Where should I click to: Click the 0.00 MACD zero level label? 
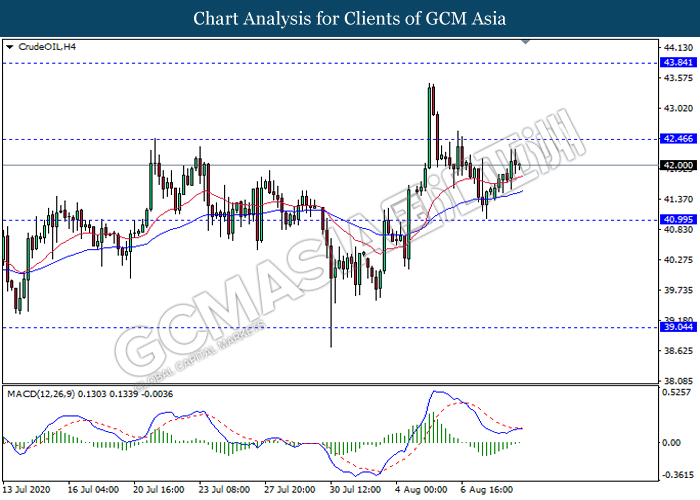pyautogui.click(x=672, y=441)
